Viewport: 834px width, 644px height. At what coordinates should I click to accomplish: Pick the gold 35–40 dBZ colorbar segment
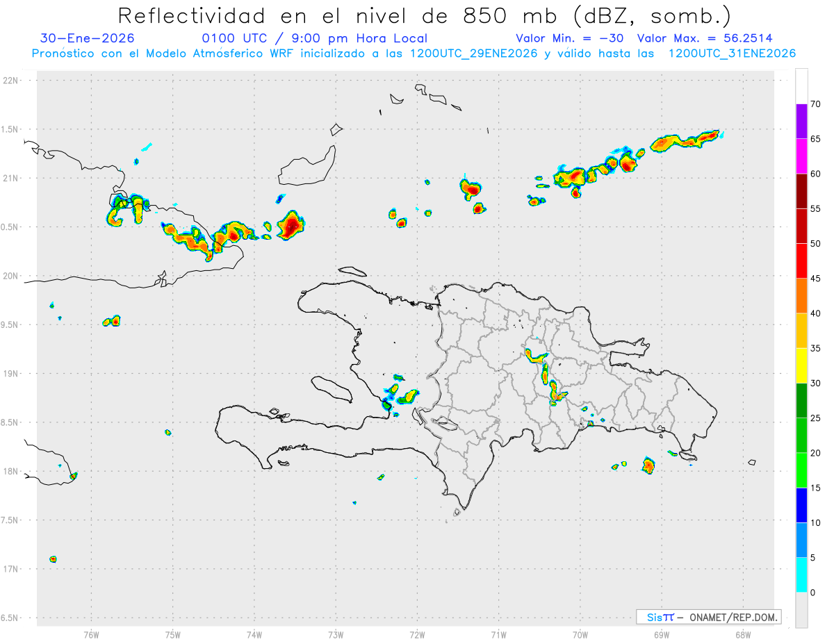(x=801, y=331)
